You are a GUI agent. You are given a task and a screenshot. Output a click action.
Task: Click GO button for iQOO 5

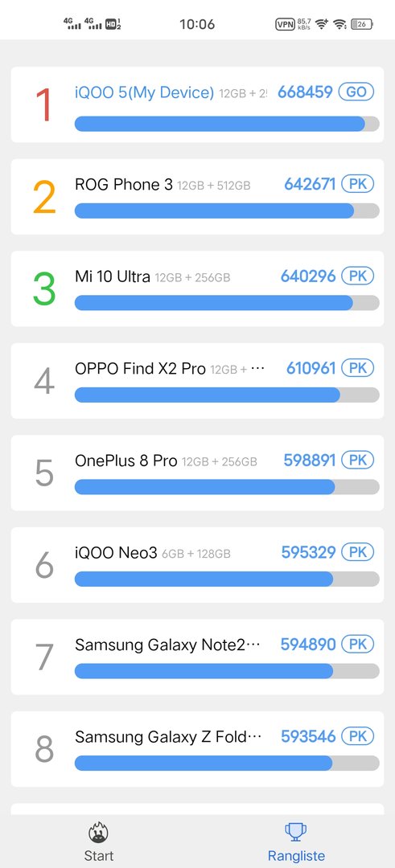tap(356, 92)
